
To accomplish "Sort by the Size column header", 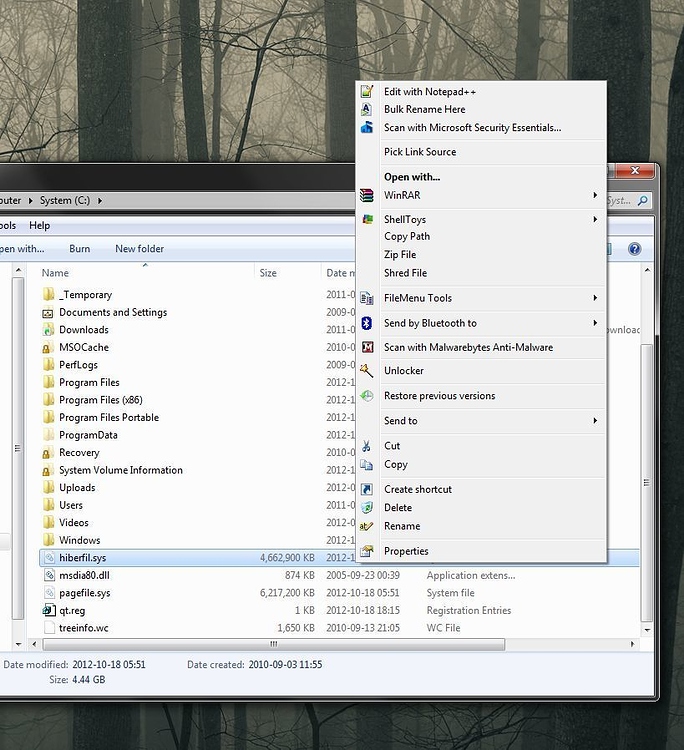I will (287, 273).
